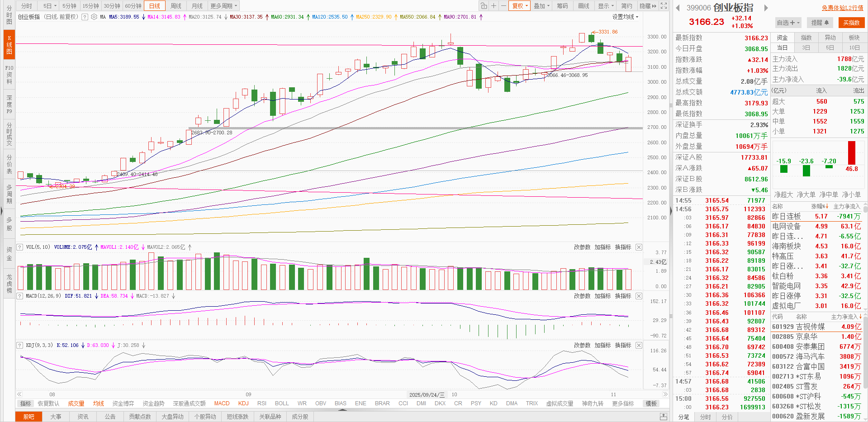
Task: Toggle the KDJ indicator
Action: (x=243, y=403)
